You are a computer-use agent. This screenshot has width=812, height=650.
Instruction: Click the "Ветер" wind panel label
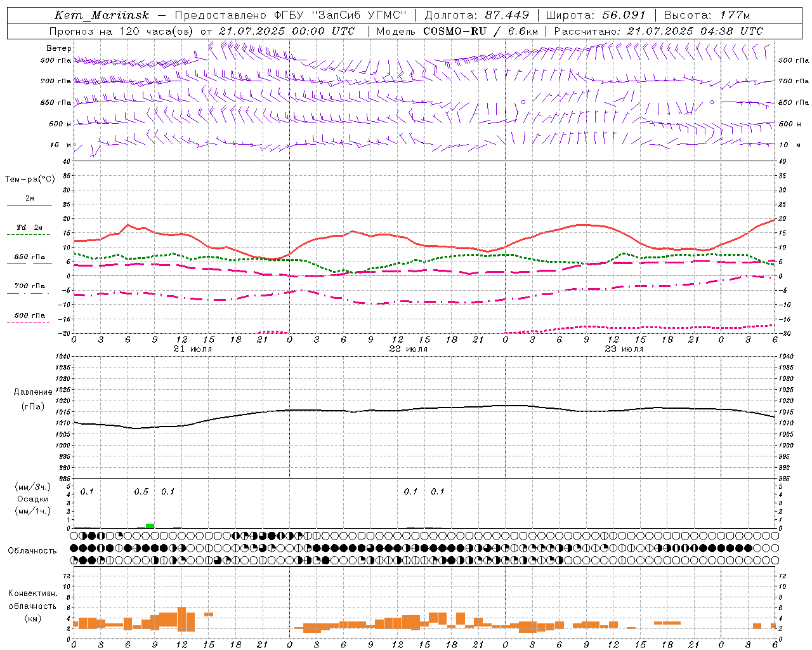coord(59,48)
